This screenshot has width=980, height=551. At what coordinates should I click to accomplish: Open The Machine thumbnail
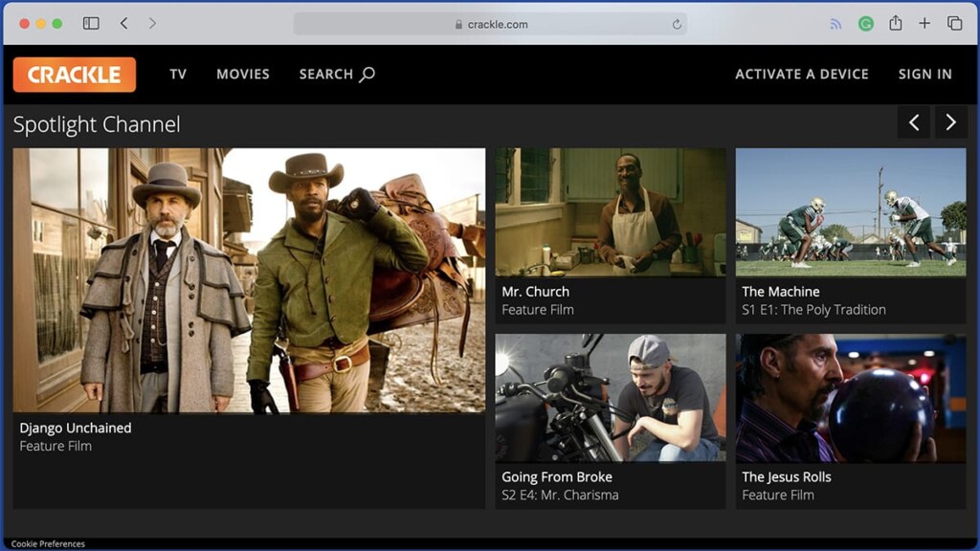(851, 212)
